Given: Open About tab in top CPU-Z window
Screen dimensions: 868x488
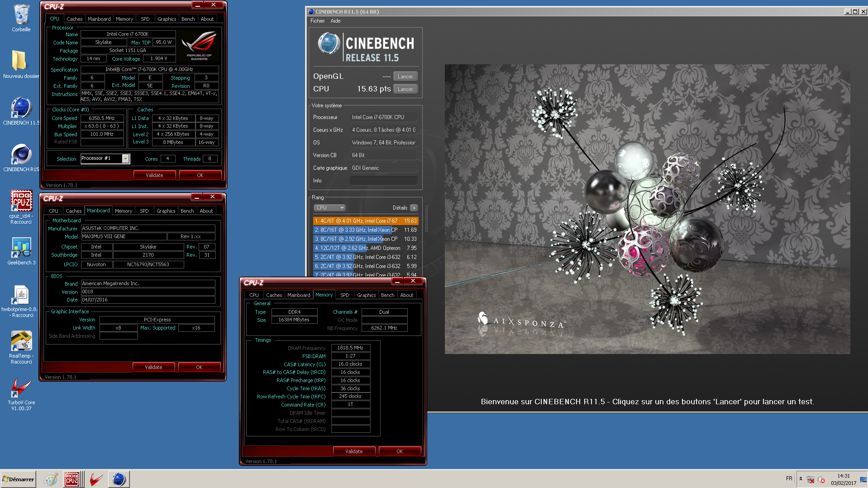Looking at the screenshot, I should click(207, 19).
